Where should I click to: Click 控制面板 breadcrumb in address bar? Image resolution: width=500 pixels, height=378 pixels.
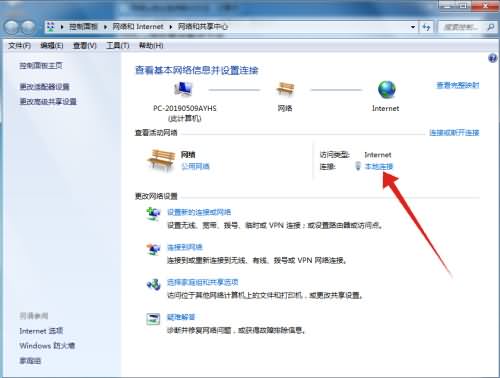tap(83, 27)
